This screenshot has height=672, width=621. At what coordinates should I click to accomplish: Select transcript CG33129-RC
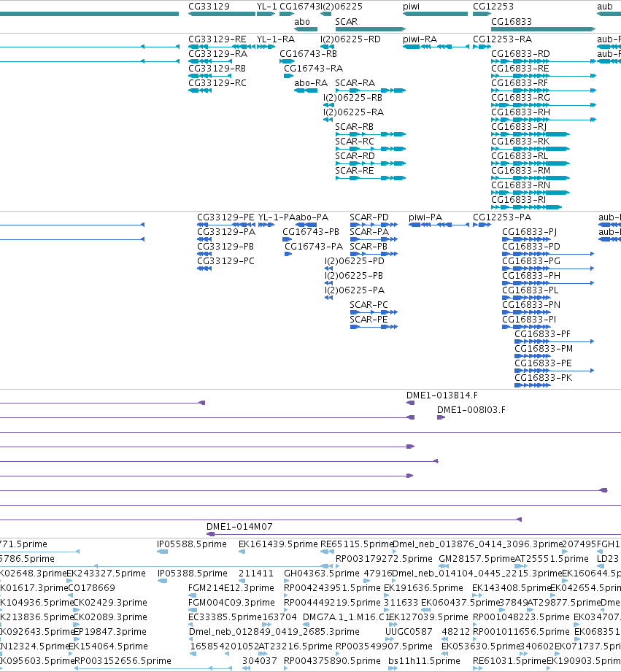pos(217,83)
